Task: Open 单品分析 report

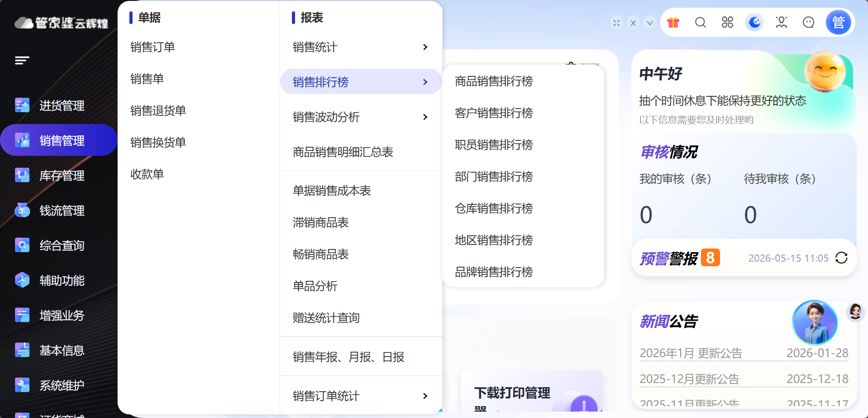Action: pos(315,286)
